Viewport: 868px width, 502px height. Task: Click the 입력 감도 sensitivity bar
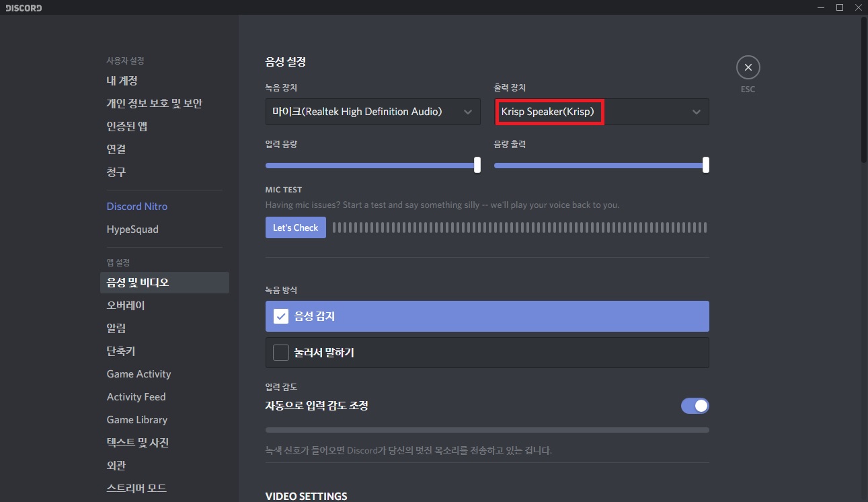[487, 429]
